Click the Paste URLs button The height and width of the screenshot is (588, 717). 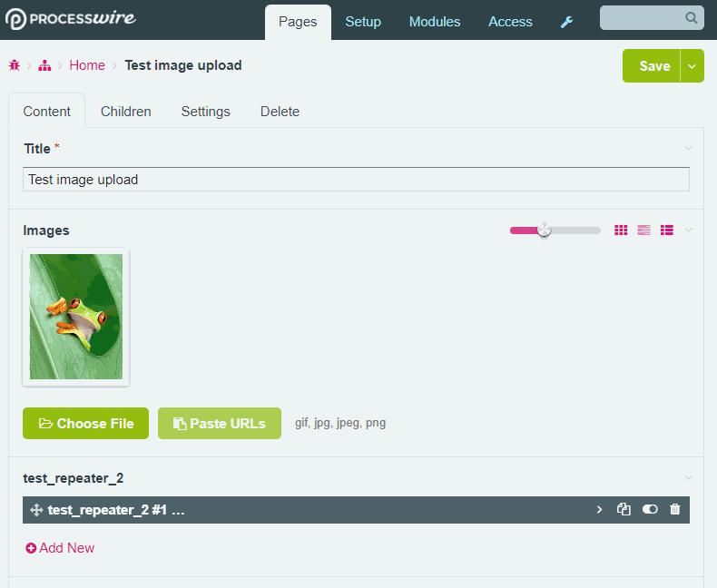coord(220,424)
